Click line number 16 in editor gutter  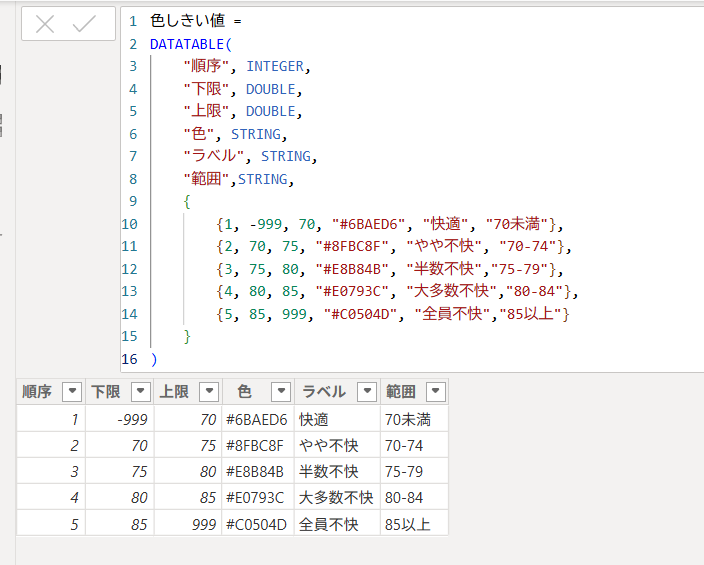[129, 359]
